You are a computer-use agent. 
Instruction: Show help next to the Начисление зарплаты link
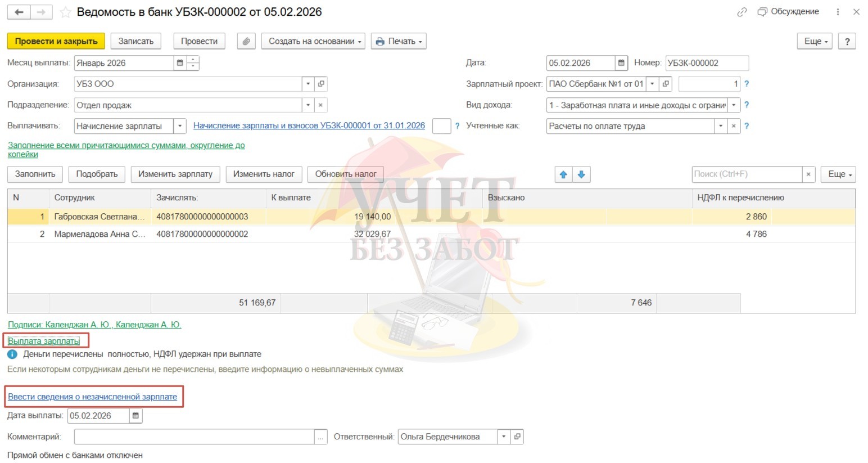pyautogui.click(x=457, y=126)
